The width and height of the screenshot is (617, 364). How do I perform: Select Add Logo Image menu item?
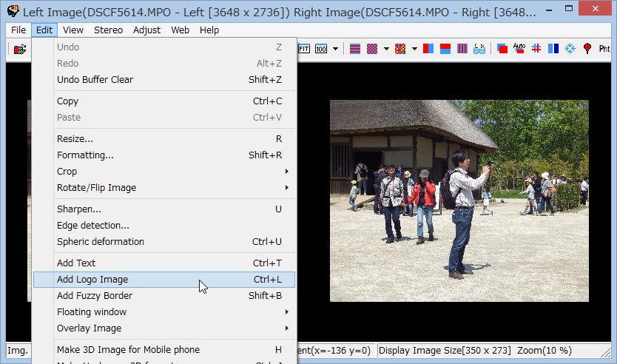tap(164, 280)
